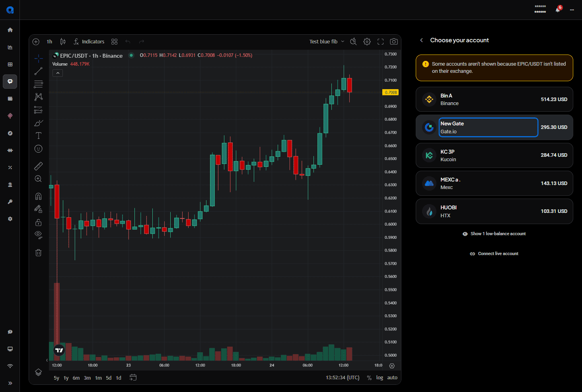
Task: Open chart settings gear
Action: 367,41
